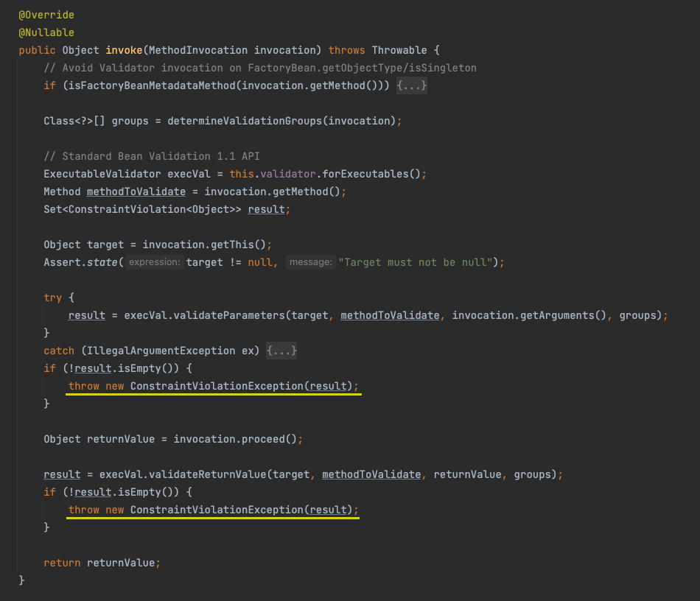Click the Class<?>[] groups declaration
Viewport: 700px width, 601px height.
[96, 121]
